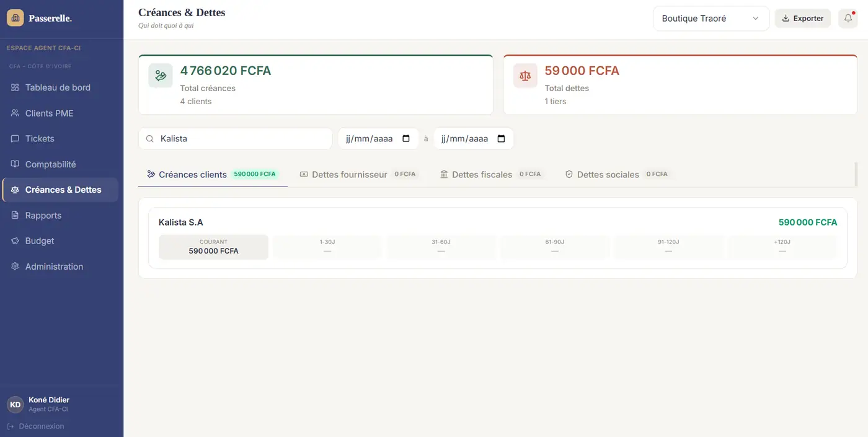The height and width of the screenshot is (437, 868).
Task: Open the end date calendar picker icon
Action: coord(502,139)
